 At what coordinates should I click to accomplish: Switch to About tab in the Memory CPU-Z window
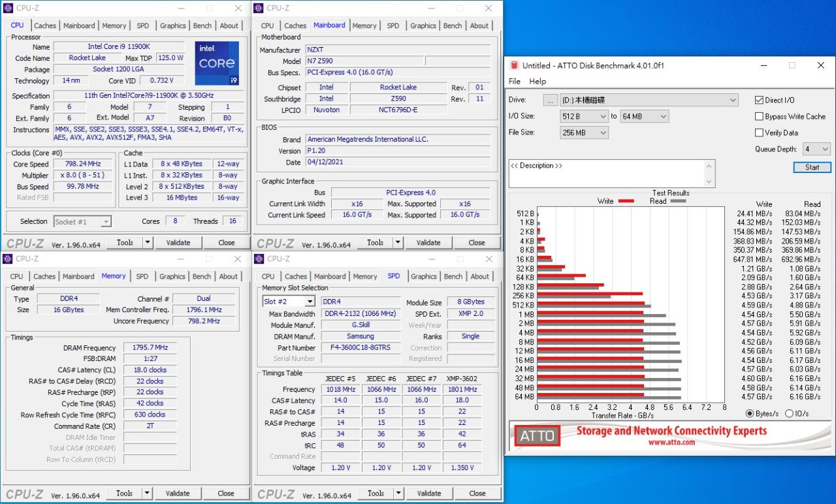[x=229, y=276]
